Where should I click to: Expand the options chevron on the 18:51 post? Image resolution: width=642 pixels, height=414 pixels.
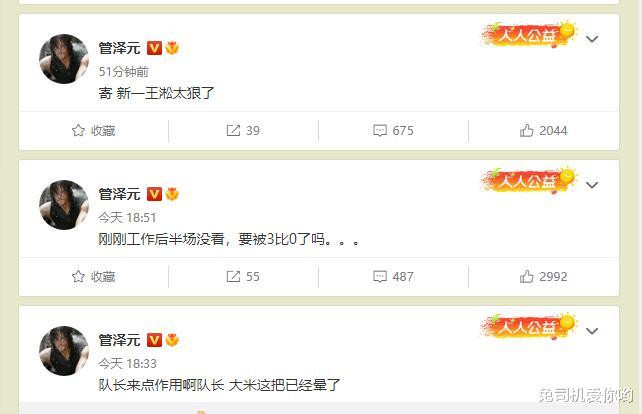592,185
